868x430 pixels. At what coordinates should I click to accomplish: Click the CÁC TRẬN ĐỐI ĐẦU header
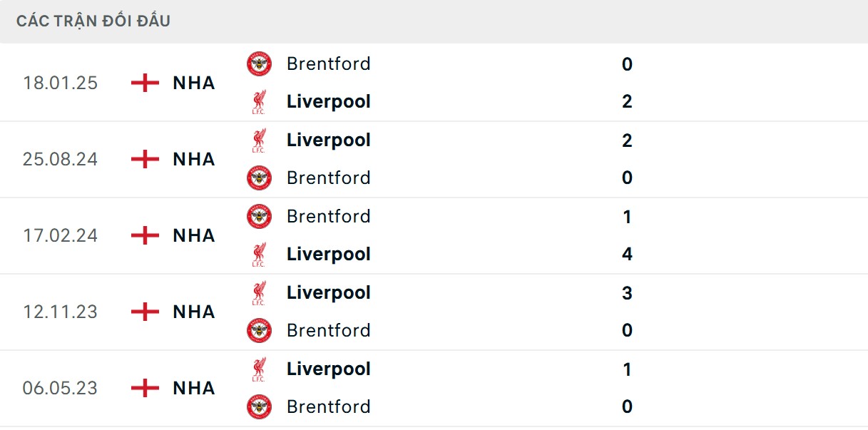coord(93,21)
